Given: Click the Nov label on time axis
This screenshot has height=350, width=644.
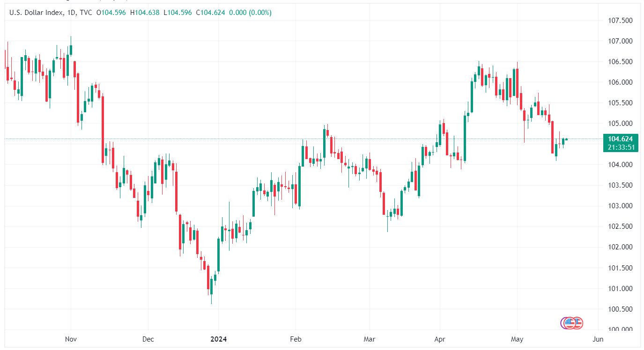Looking at the screenshot, I should [71, 339].
